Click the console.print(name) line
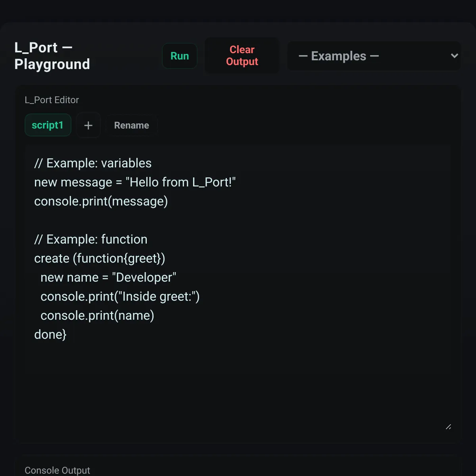476x476 pixels. 98,315
